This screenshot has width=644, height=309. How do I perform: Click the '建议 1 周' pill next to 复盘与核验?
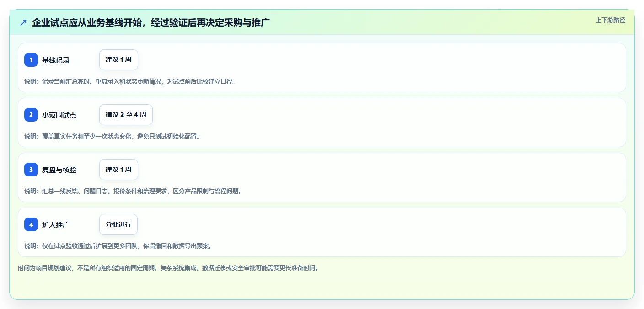pyautogui.click(x=118, y=170)
